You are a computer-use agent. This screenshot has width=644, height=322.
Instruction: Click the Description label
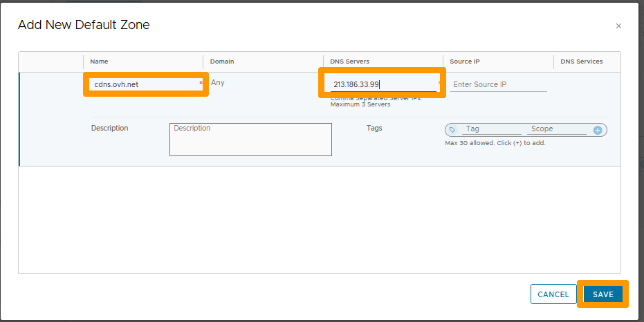click(x=110, y=128)
